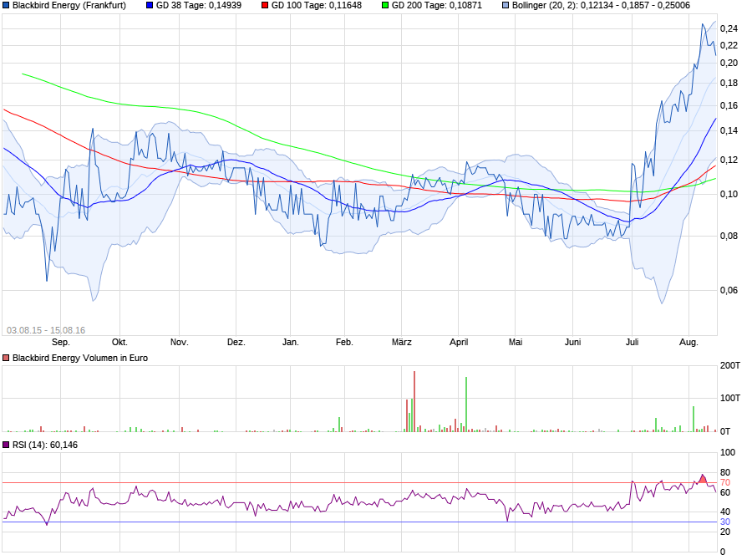Image resolution: width=752 pixels, height=560 pixels.
Task: Click the 'Sep.' month label on the axis
Action: (x=61, y=342)
